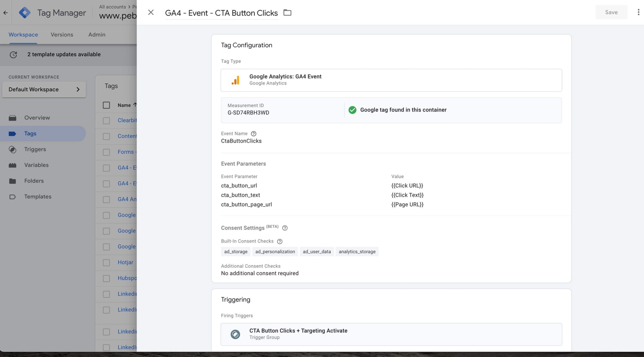Viewport: 644px width, 357px height.
Task: Click the Event Name help icon
Action: (x=254, y=134)
